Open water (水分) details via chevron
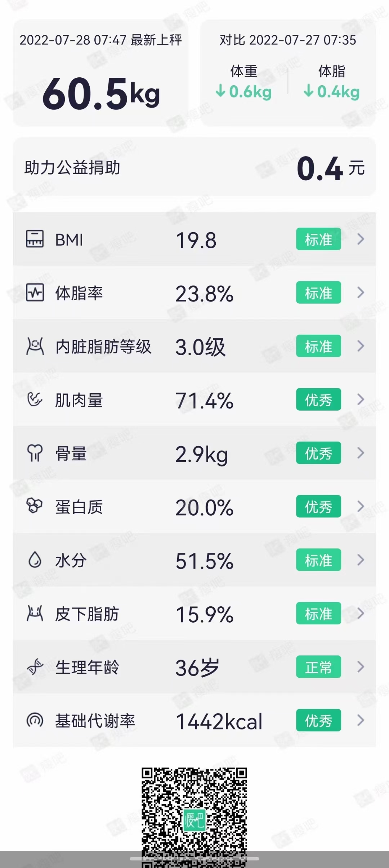The width and height of the screenshot is (389, 868). point(361,560)
